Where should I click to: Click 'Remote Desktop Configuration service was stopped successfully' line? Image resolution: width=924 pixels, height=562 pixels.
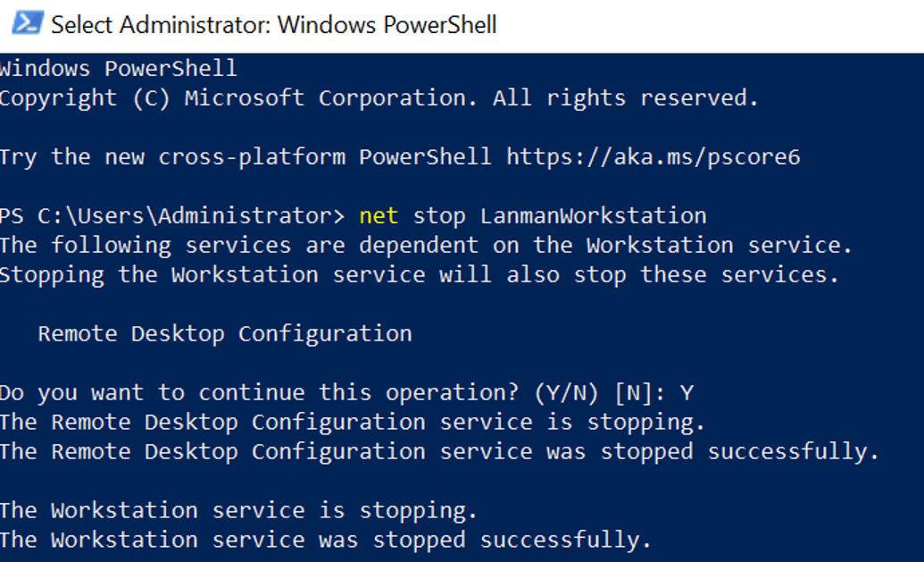pos(439,452)
